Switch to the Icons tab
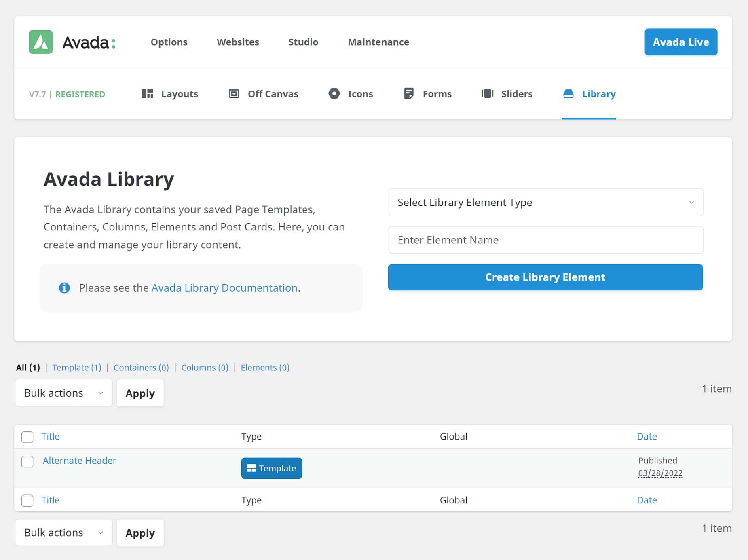The height and width of the screenshot is (560, 748). pos(351,94)
